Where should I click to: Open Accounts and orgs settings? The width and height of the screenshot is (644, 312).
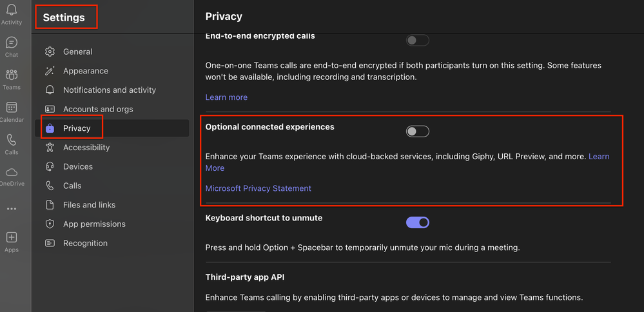(98, 110)
